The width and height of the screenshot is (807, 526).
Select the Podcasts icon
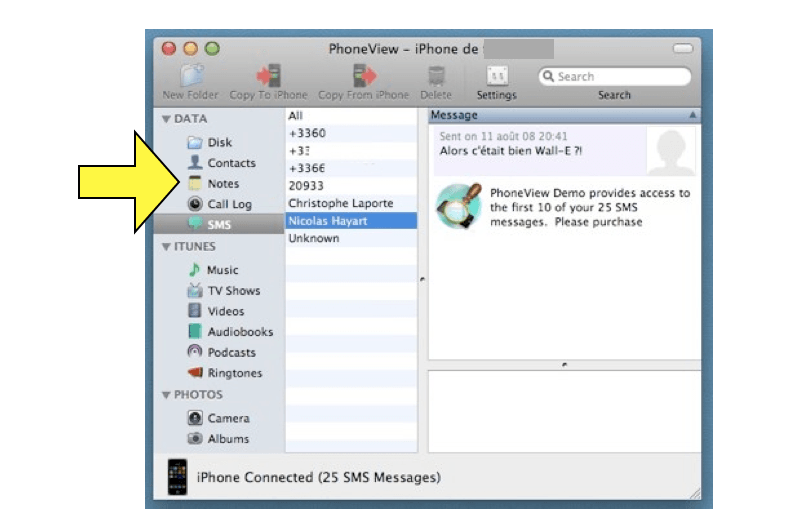click(195, 352)
